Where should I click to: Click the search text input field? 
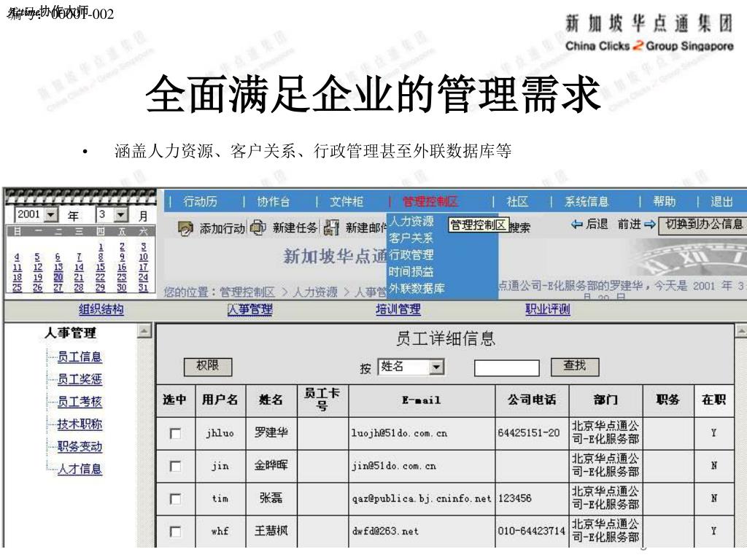(507, 367)
